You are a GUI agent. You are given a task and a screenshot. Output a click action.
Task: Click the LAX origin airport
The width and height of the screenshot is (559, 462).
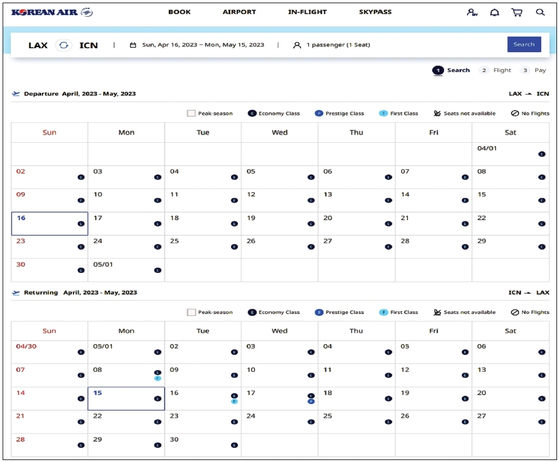(x=38, y=45)
